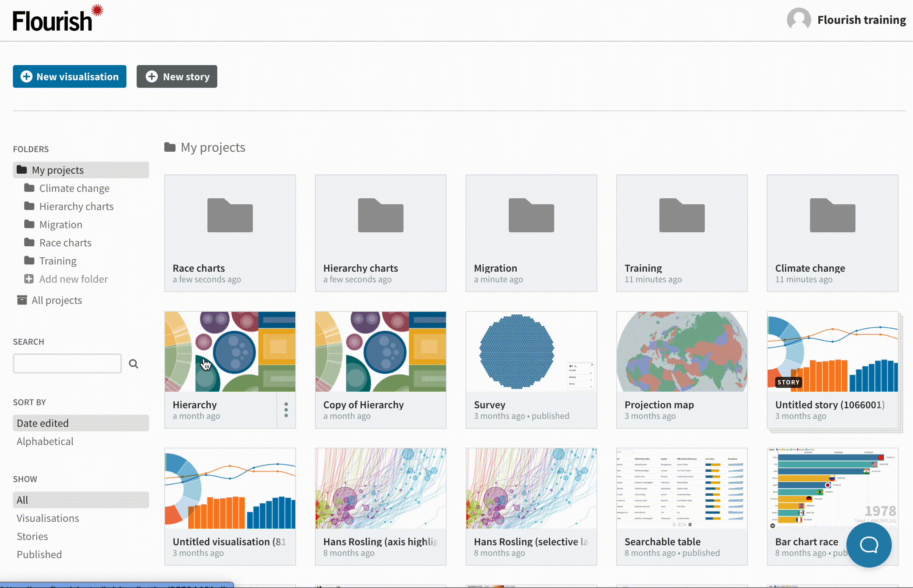Filter to Published only
Screen dimensions: 913x588
(x=39, y=554)
